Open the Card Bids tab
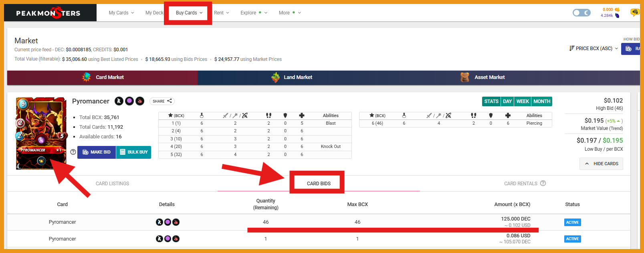Screen dimensions: 644x253 click(319, 184)
